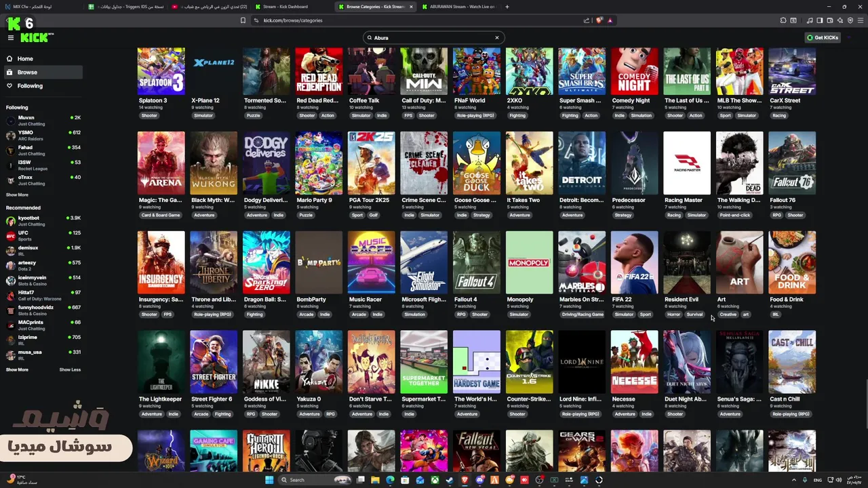
Task: Open demisux recommended channel
Action: tap(43, 251)
